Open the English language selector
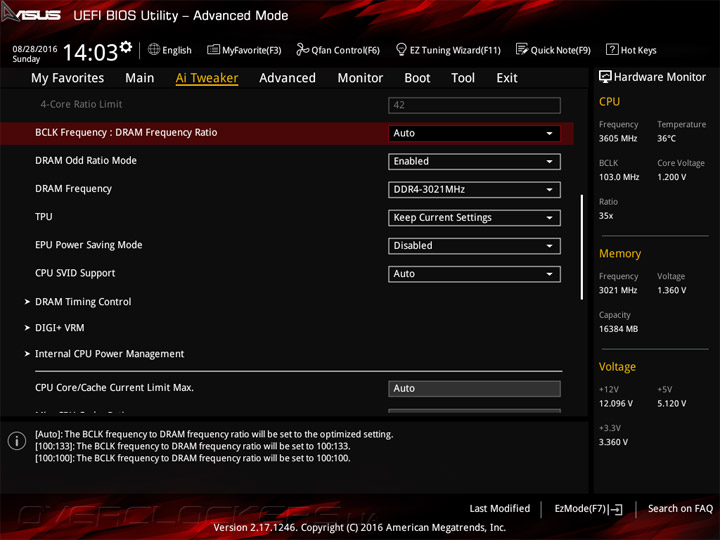This screenshot has height=540, width=720. tap(170, 50)
